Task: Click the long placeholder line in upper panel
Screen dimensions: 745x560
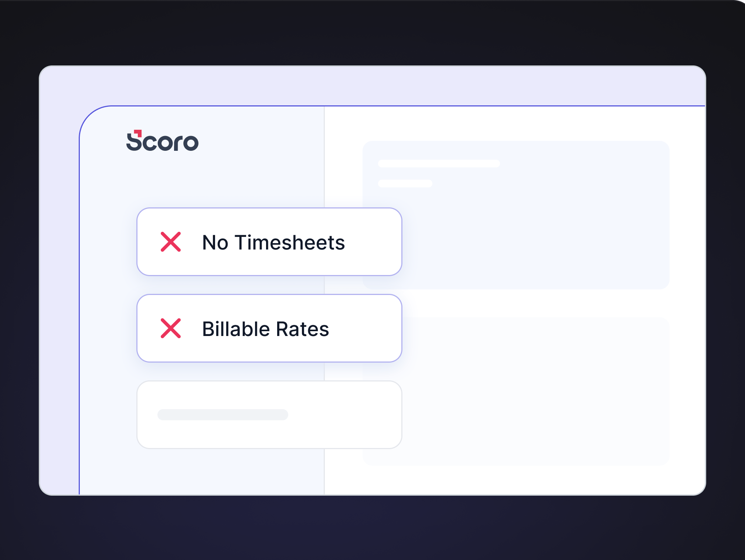Action: tap(439, 163)
